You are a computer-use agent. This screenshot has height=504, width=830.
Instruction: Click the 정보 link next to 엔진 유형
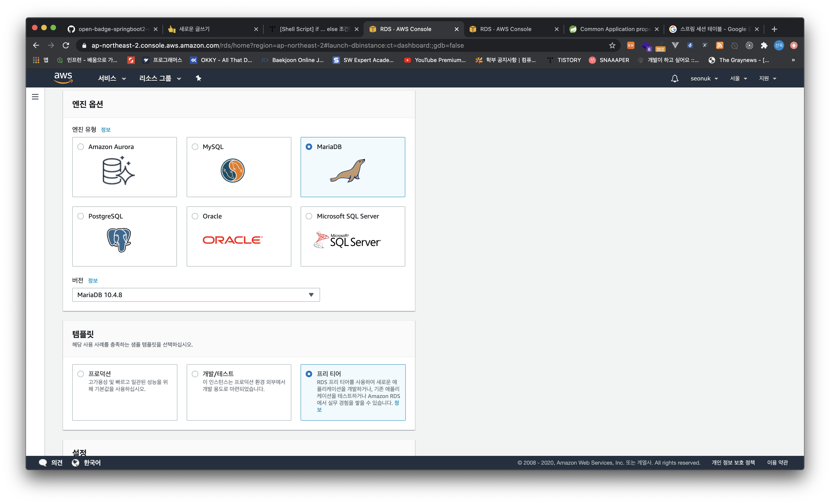106,130
